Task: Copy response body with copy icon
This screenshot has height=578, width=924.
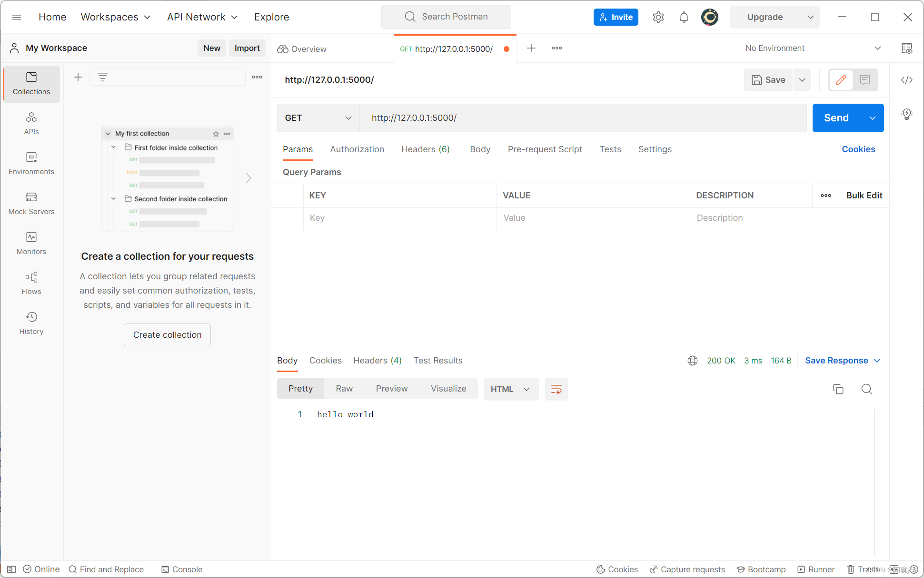Action: 838,389
